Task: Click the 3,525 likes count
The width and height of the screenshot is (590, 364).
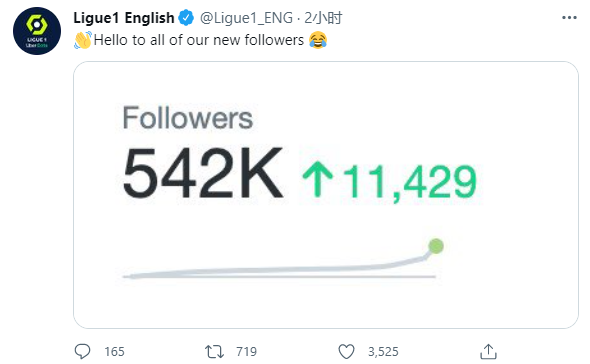Action: [383, 352]
